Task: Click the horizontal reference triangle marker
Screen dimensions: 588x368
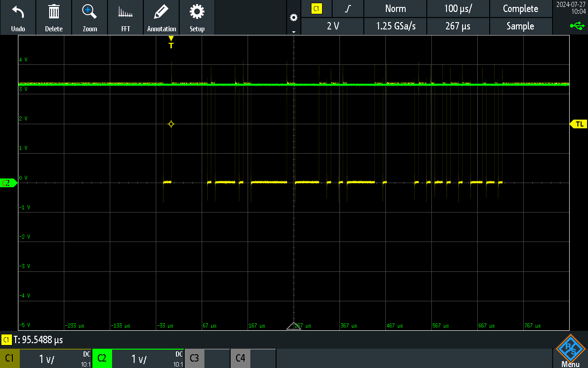Action: [294, 326]
